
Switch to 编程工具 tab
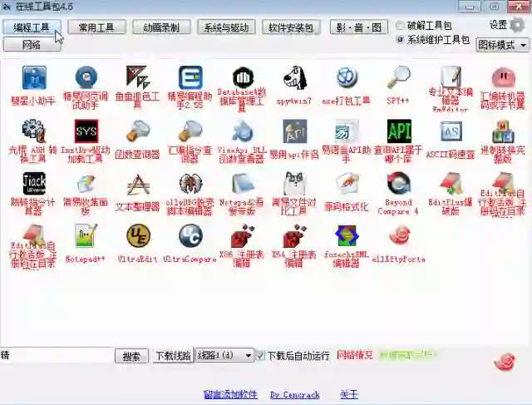pos(32,27)
